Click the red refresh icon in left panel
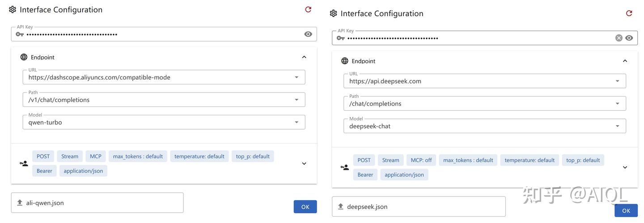The height and width of the screenshot is (223, 644). (x=308, y=9)
